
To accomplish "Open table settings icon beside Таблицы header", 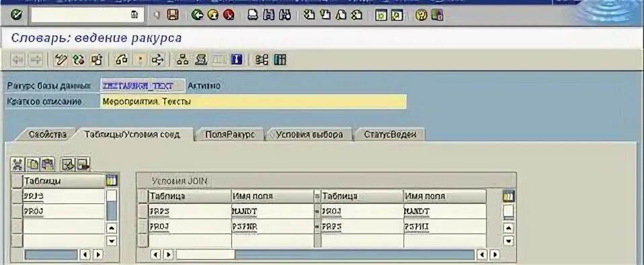I will point(112,180).
